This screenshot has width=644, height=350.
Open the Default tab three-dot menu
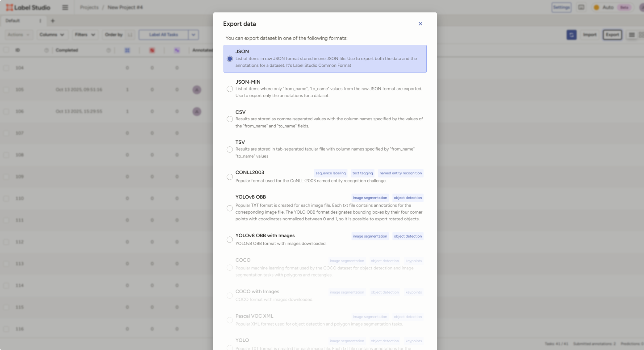pos(40,21)
